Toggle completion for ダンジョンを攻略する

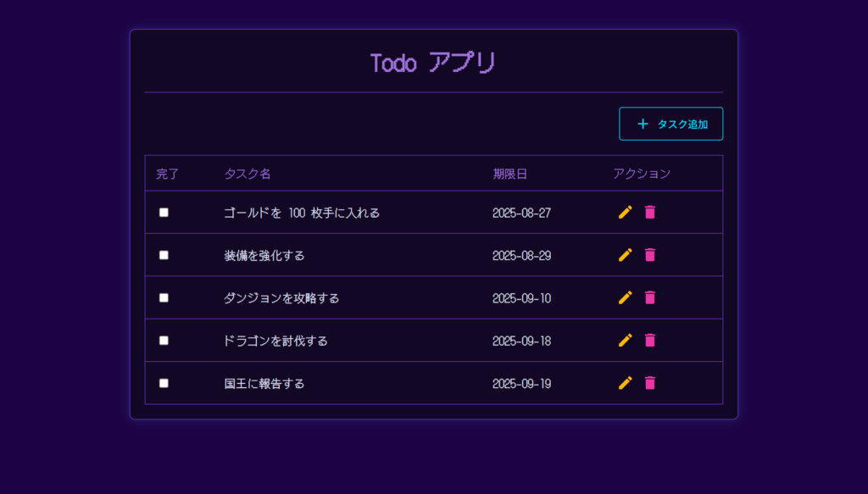click(164, 297)
